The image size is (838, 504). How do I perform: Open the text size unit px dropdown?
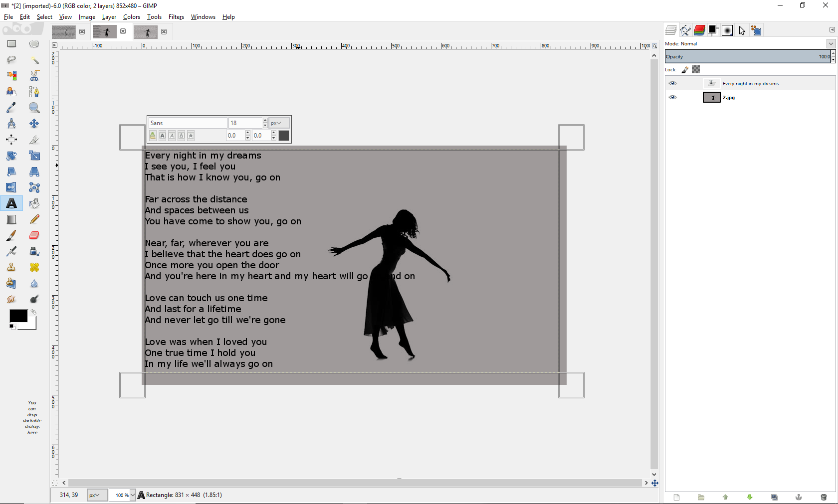[279, 123]
